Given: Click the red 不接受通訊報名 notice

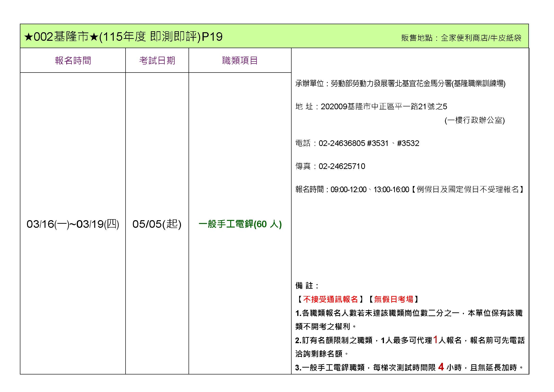Looking at the screenshot, I should click(330, 299).
